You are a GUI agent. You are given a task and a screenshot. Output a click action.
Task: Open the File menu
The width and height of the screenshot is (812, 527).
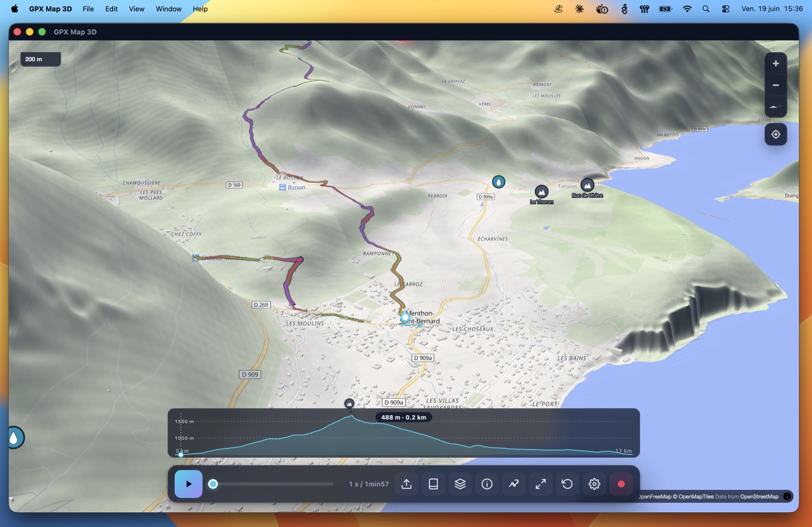(x=88, y=9)
